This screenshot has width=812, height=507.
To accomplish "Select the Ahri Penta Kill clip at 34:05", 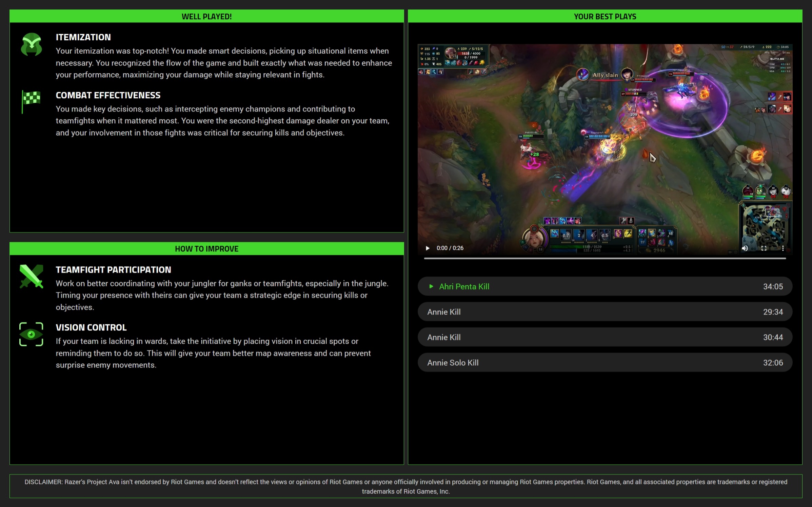I will [x=604, y=286].
